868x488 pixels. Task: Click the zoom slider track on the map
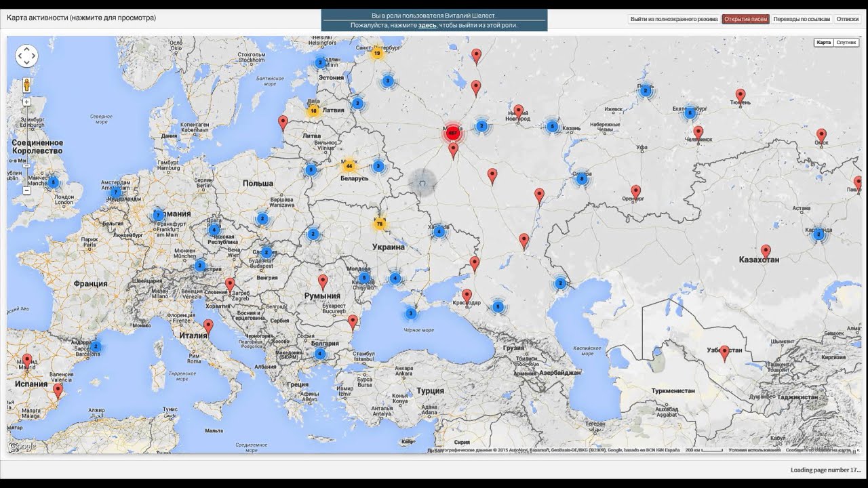[26, 146]
